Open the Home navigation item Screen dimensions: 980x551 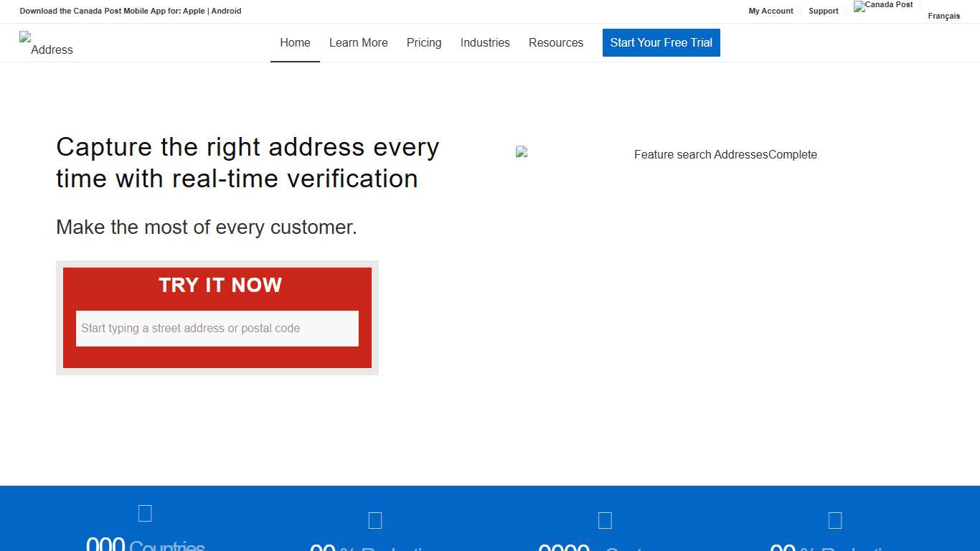[x=295, y=42]
